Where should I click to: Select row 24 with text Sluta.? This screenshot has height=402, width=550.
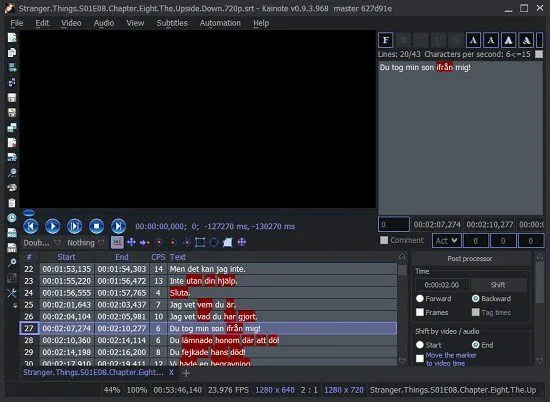pos(209,293)
